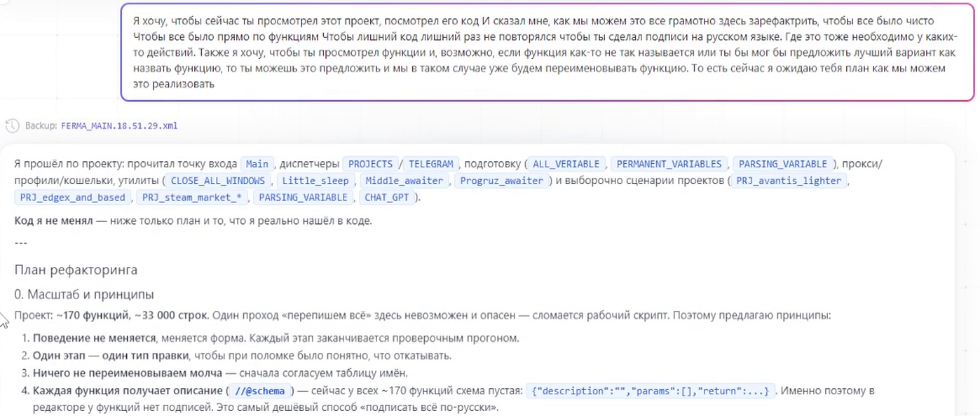Open the PROJECTS dispatcher code tag
This screenshot has width=980, height=416.
pyautogui.click(x=370, y=164)
